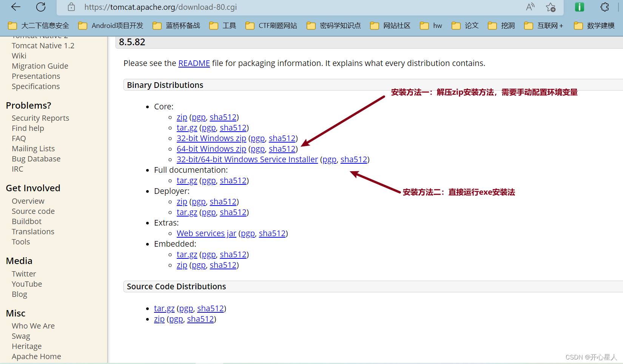
Task: Open Apache Home sidebar link
Action: coord(36,356)
